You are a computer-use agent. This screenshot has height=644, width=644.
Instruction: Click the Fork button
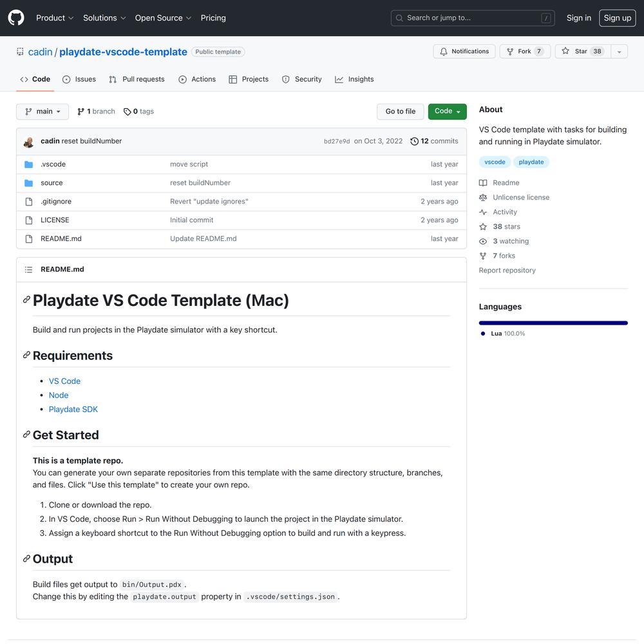[x=525, y=52]
